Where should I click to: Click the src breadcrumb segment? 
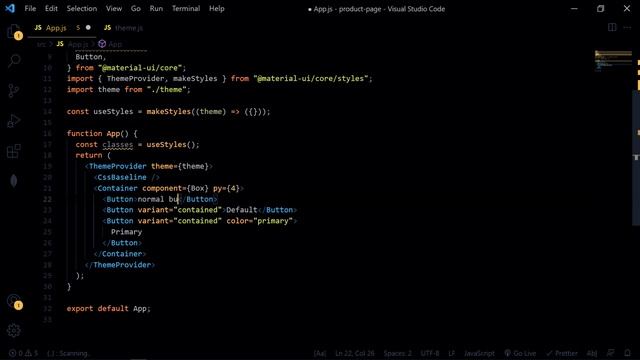click(41, 44)
